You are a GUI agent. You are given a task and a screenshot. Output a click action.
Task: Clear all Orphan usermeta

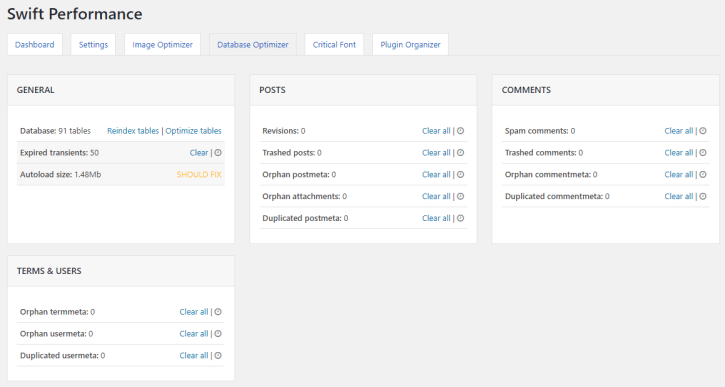[194, 334]
